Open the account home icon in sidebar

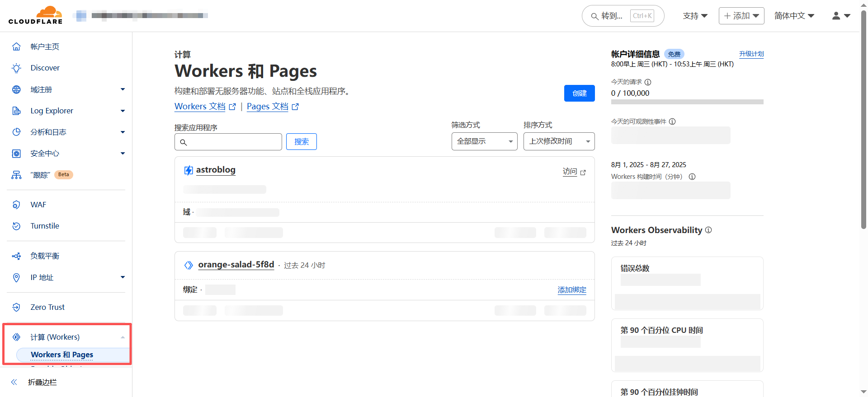(x=16, y=47)
